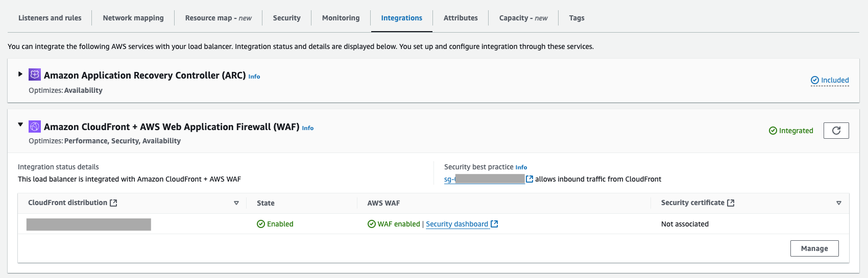Sort by Security certificate column arrow
This screenshot has width=868, height=278.
[839, 203]
